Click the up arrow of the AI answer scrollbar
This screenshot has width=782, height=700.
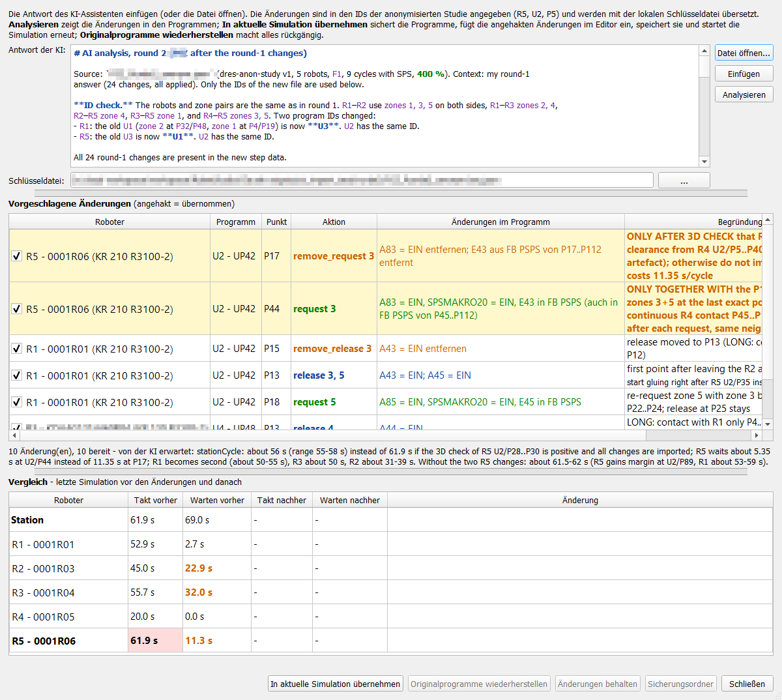704,51
